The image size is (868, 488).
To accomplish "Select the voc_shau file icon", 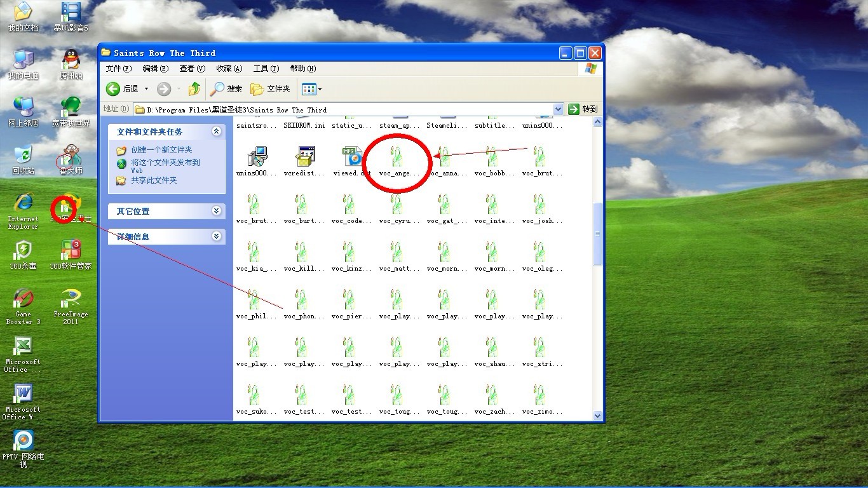I will click(492, 346).
